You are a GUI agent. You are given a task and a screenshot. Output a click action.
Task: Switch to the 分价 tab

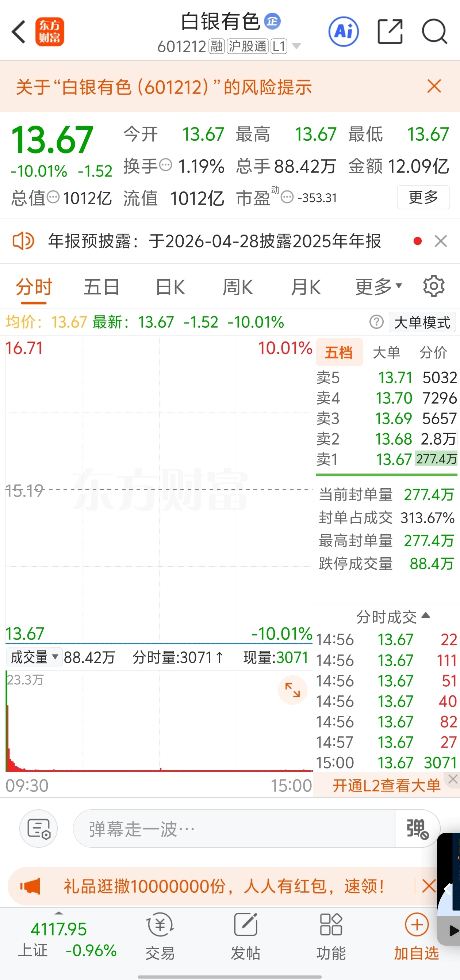[x=433, y=352]
